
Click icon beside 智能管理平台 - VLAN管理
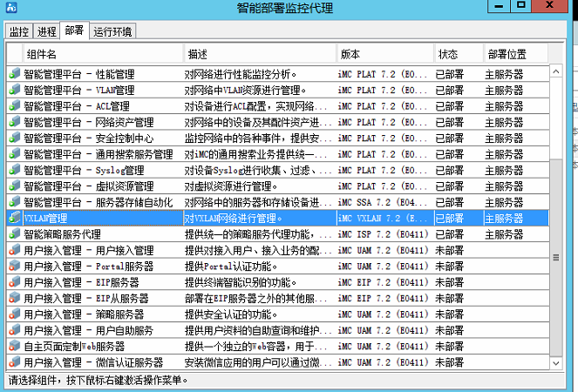(14, 90)
